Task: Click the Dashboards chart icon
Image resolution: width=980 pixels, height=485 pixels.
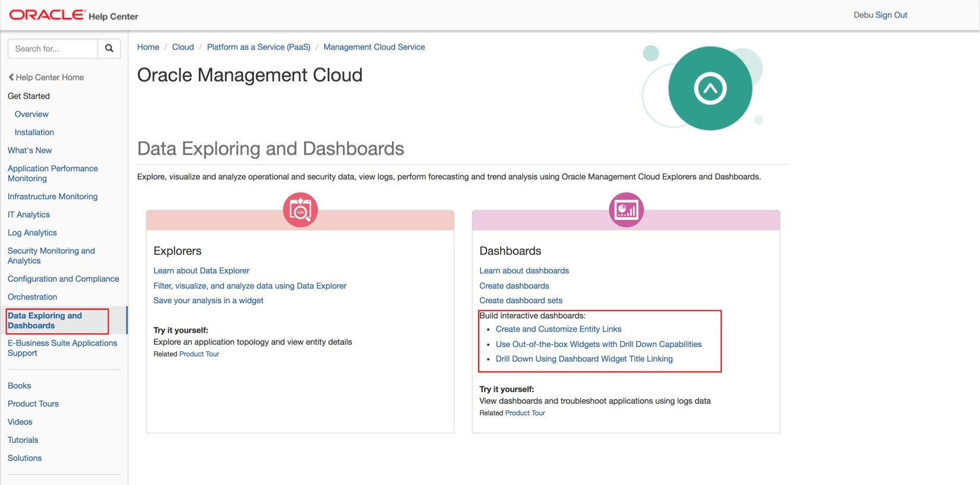Action: [626, 210]
